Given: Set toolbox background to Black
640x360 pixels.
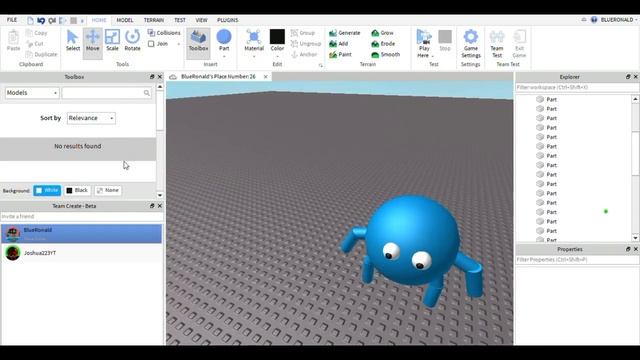Looking at the screenshot, I should (x=77, y=190).
